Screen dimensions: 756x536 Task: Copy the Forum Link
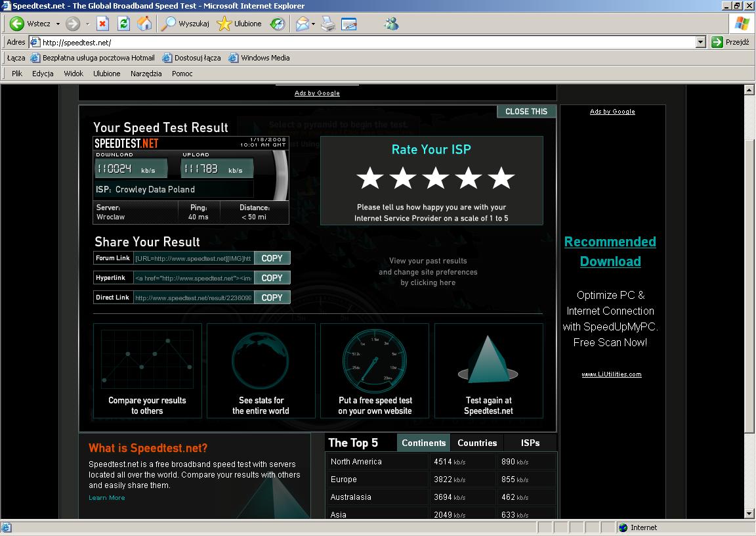(x=272, y=258)
